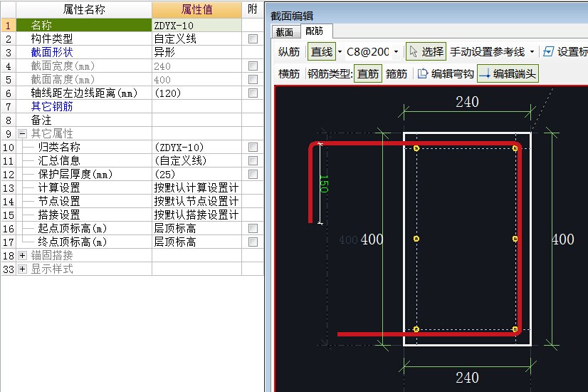Expand the 锚固搭接 group
Screen dimensions: 588x392
coord(23,255)
